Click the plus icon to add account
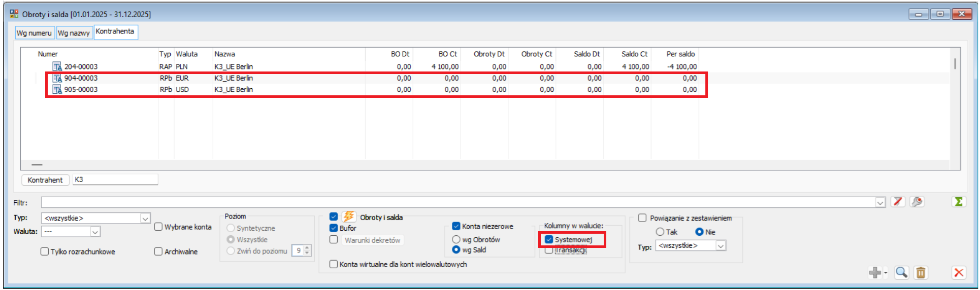This screenshot has height=290, width=980. (875, 273)
